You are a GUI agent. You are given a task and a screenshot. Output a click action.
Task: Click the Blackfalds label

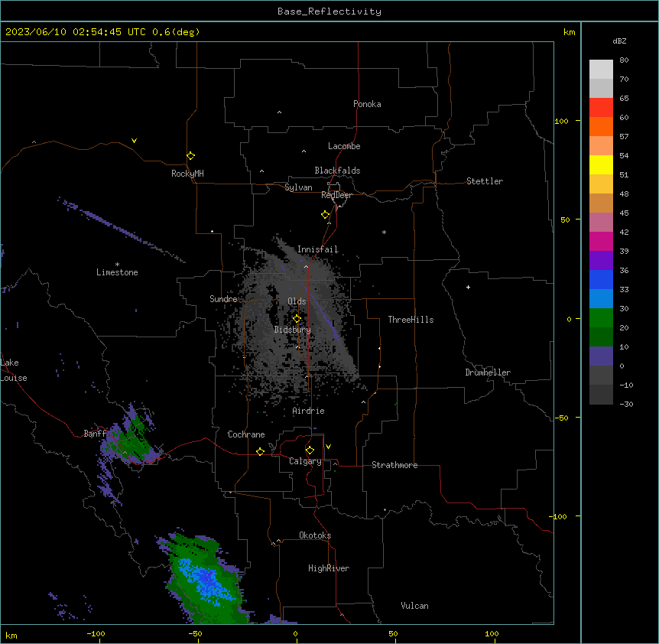pyautogui.click(x=337, y=171)
